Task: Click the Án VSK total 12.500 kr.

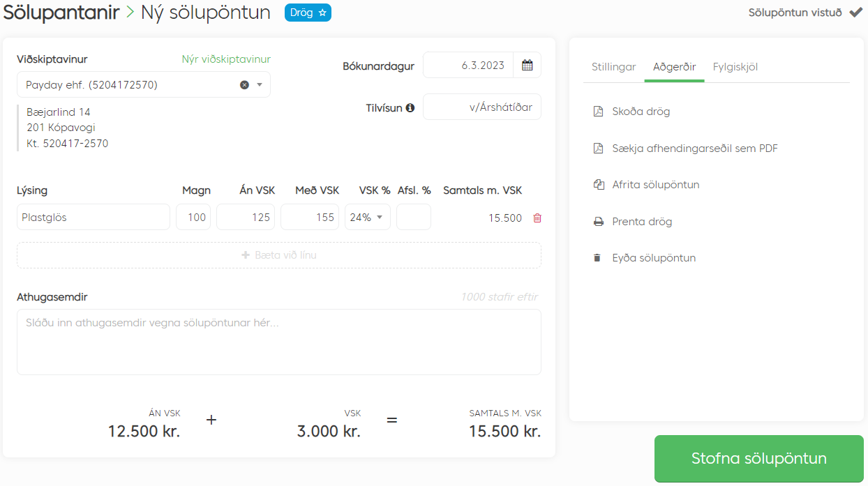Action: pos(144,431)
